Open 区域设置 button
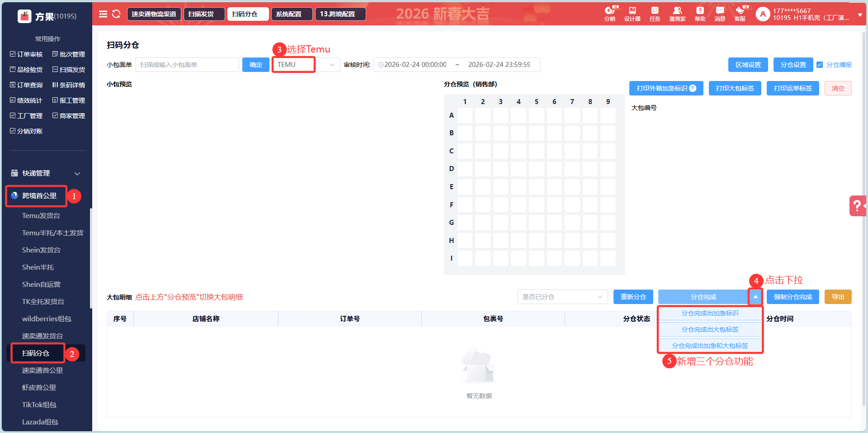868x433 pixels. coord(748,65)
